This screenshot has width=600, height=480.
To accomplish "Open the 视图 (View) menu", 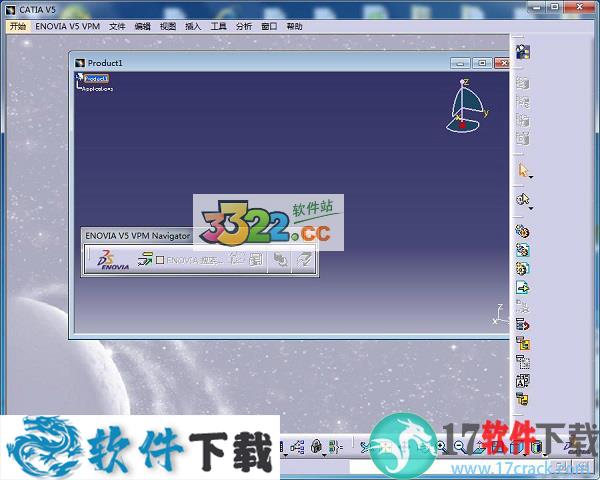I will click(x=168, y=26).
